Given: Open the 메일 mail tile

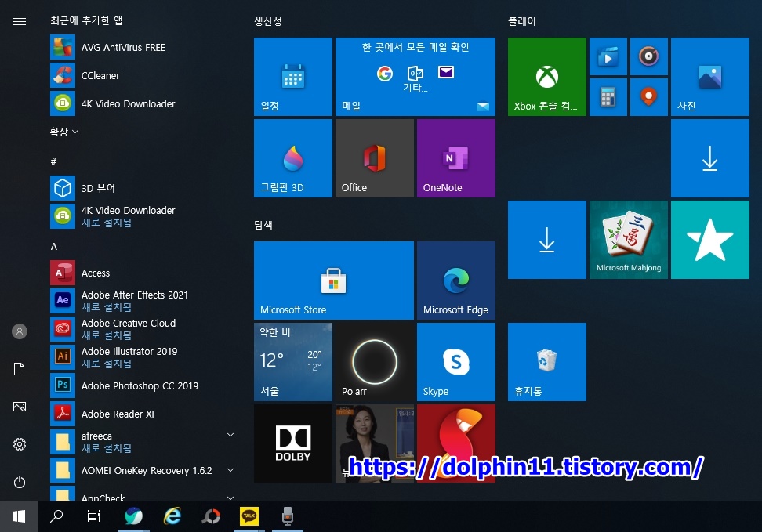Looking at the screenshot, I should point(415,77).
